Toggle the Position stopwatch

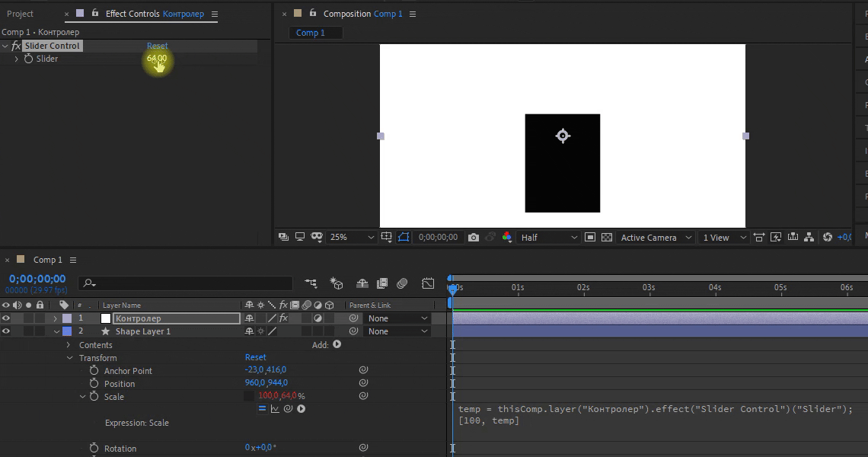point(94,383)
